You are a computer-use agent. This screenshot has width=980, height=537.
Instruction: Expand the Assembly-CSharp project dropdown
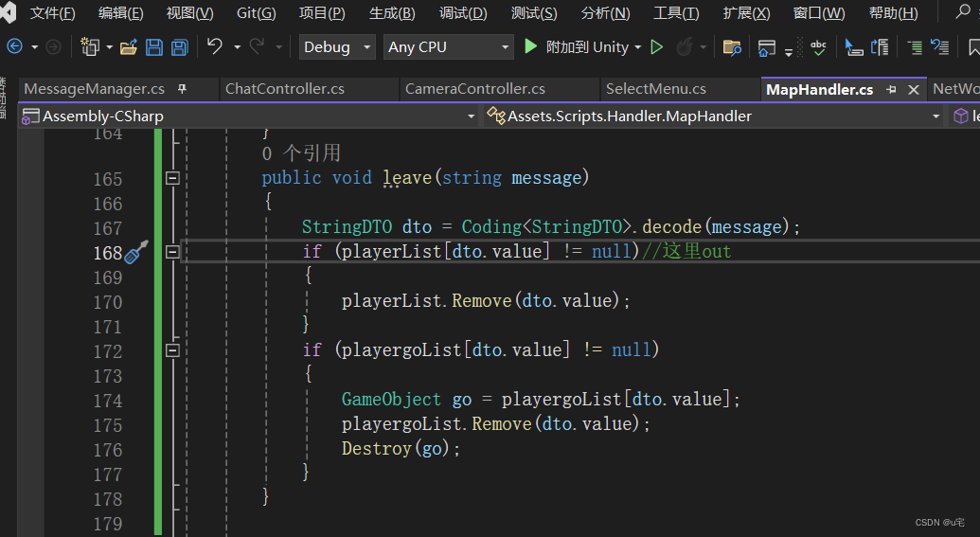coord(471,116)
